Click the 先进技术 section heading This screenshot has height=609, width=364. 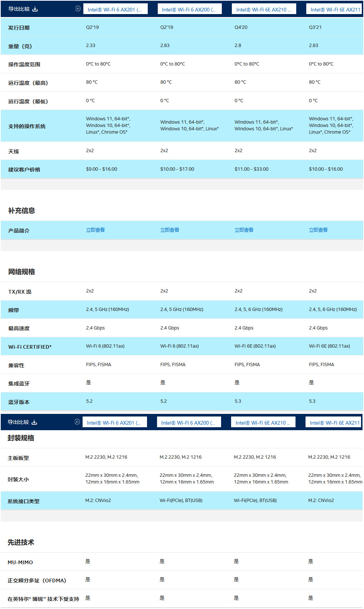[21, 542]
